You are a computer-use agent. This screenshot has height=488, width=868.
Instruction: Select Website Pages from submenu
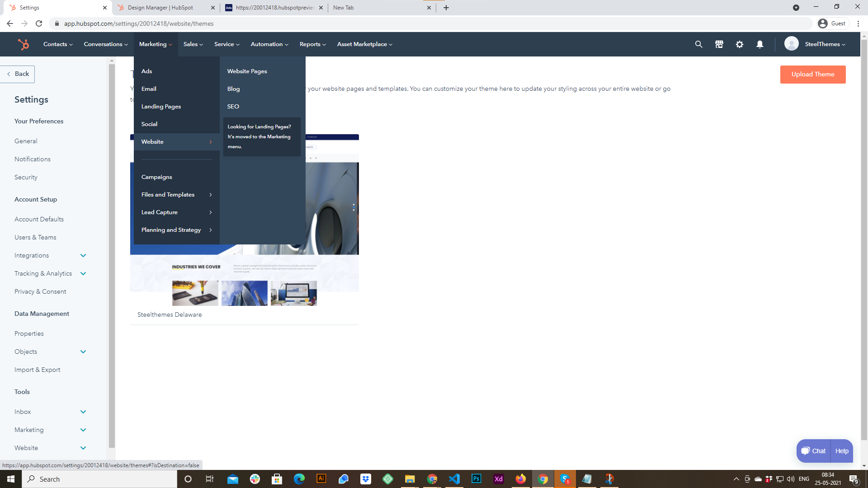click(247, 71)
